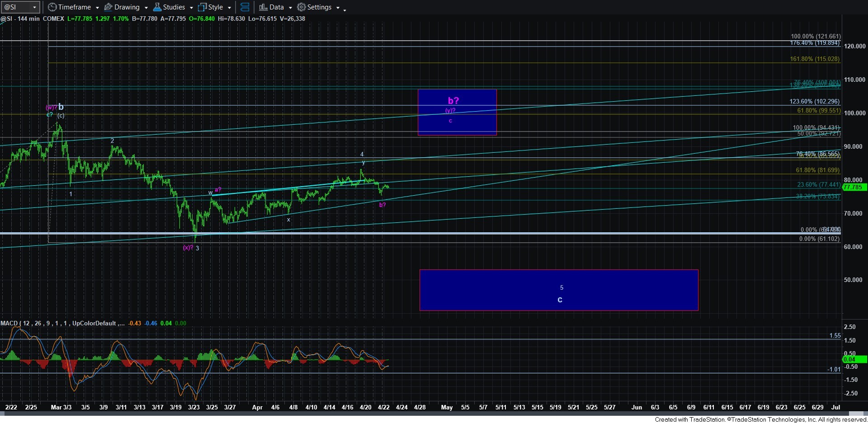Click the green 77.785 current price marker
The height and width of the screenshot is (423, 868).
(853, 187)
